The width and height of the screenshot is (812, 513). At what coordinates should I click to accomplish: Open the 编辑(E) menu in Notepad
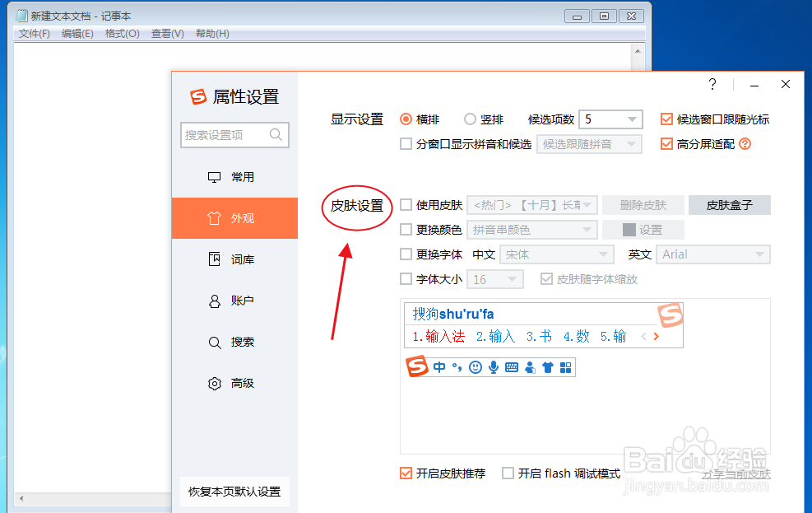(77, 34)
